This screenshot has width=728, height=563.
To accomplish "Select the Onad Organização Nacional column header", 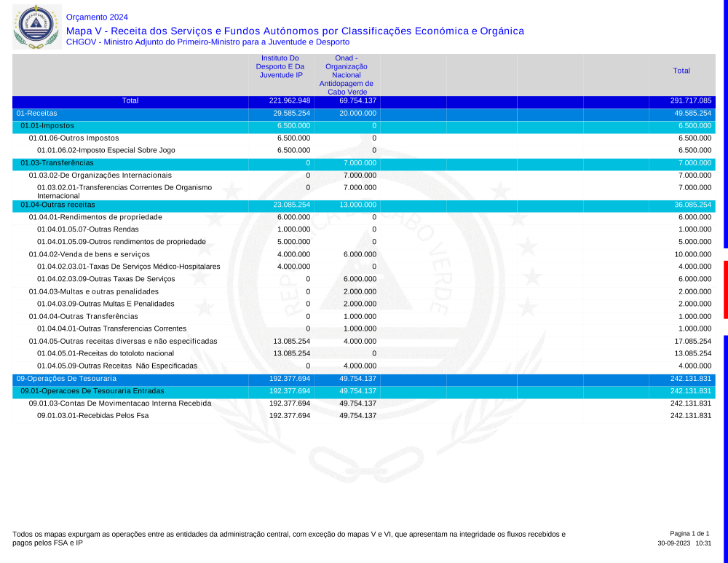I will tap(347, 74).
